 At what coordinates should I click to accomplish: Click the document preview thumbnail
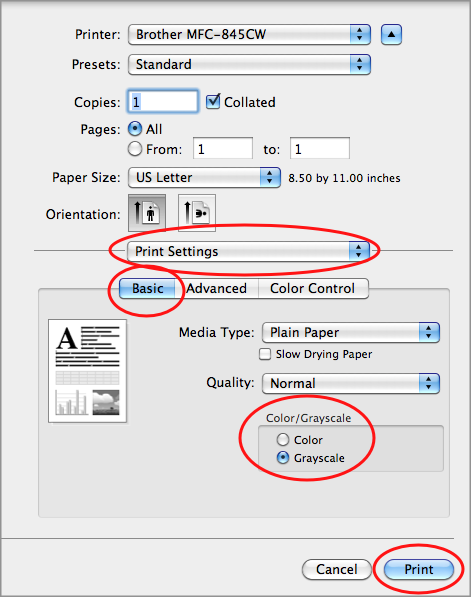click(88, 371)
